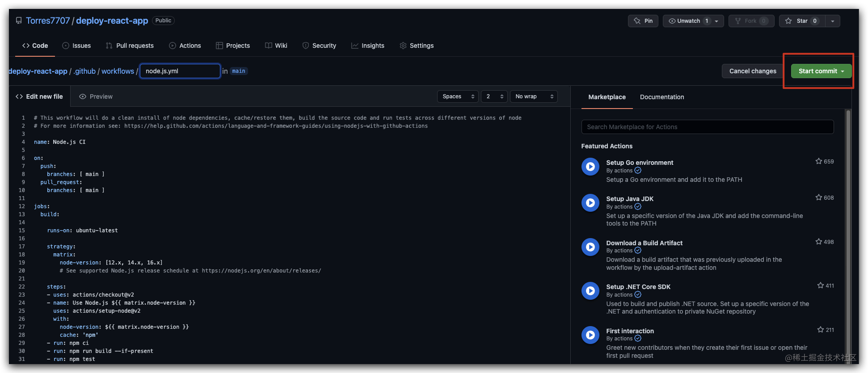The height and width of the screenshot is (373, 868).
Task: Open the dropdown arrow next to Star
Action: pos(832,21)
